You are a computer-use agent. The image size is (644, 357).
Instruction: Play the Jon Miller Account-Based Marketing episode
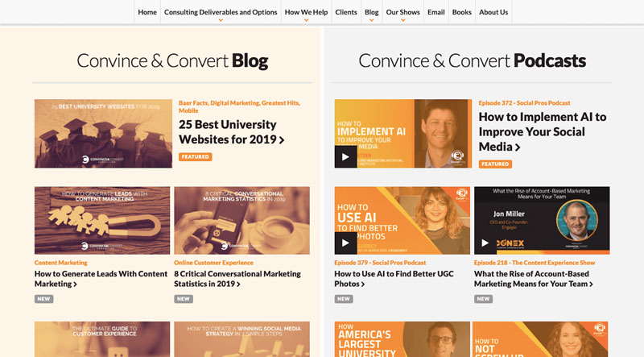[485, 243]
